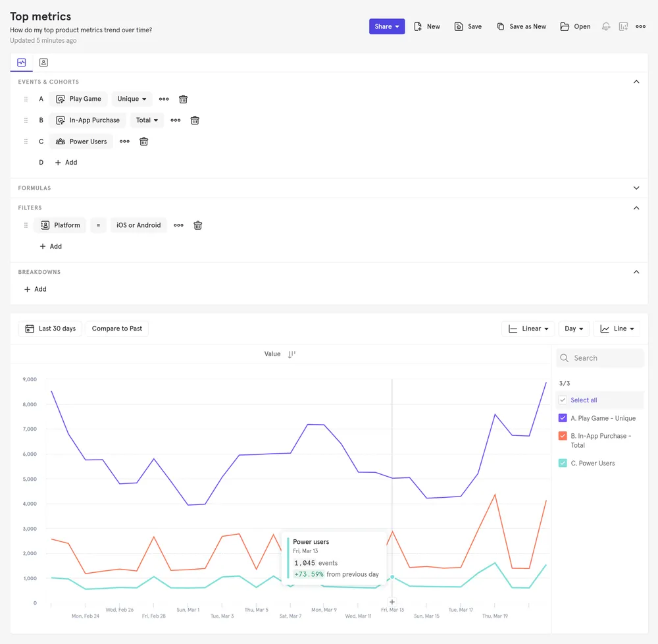Expand the Formulas section
Screen dimensions: 658x644
(636, 188)
